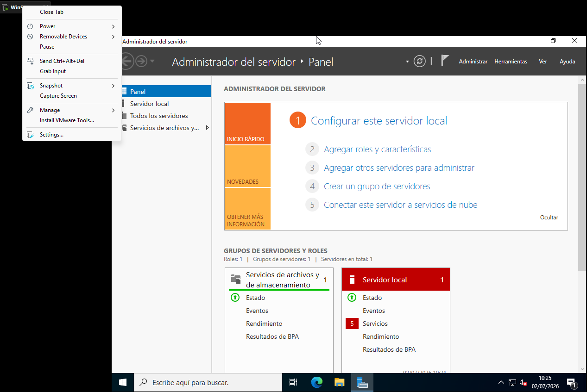This screenshot has height=392, width=587.
Task: Refresh the Server Manager dashboard
Action: pos(420,61)
